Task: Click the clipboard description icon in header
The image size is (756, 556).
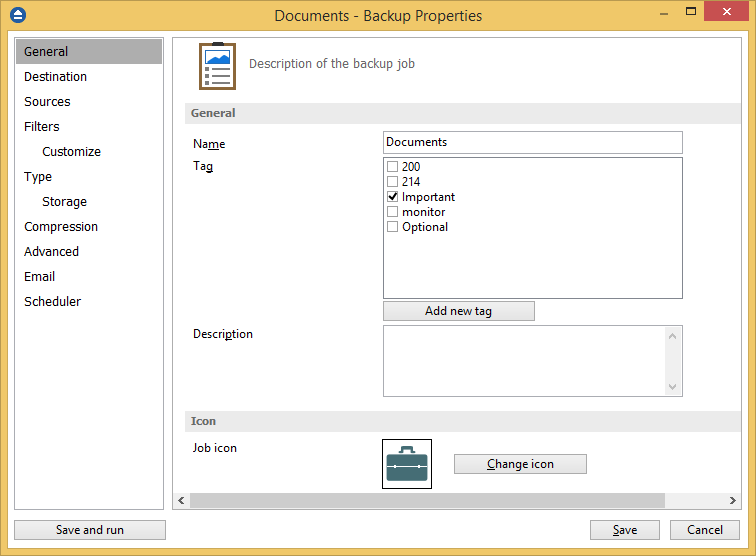Action: (x=217, y=66)
